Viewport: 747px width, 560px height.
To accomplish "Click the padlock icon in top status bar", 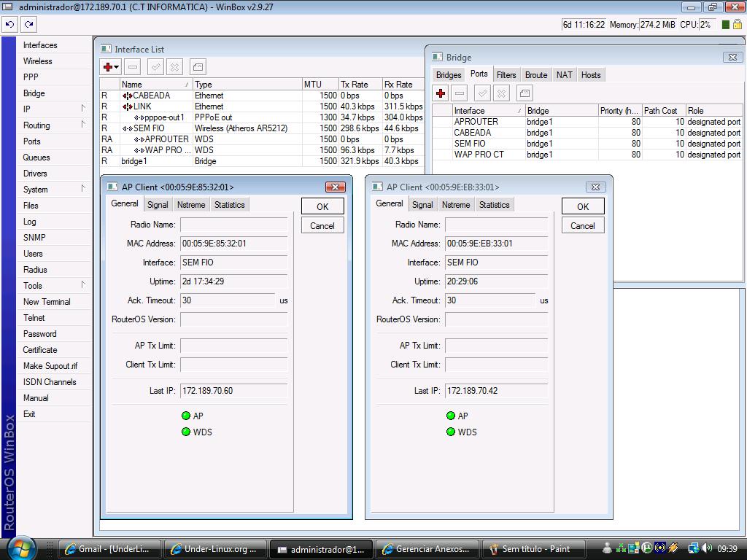I will [738, 25].
